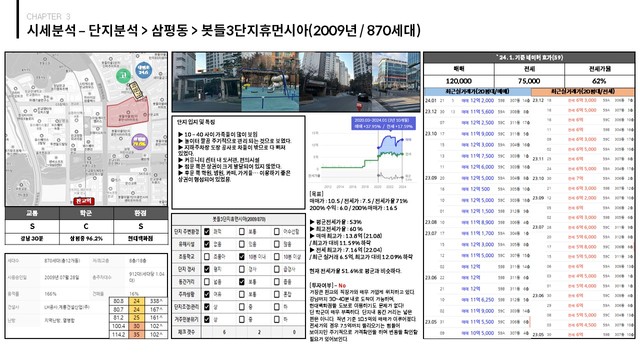Click the purple circular marker on the map
The width and height of the screenshot is (640, 360).
pos(140,142)
